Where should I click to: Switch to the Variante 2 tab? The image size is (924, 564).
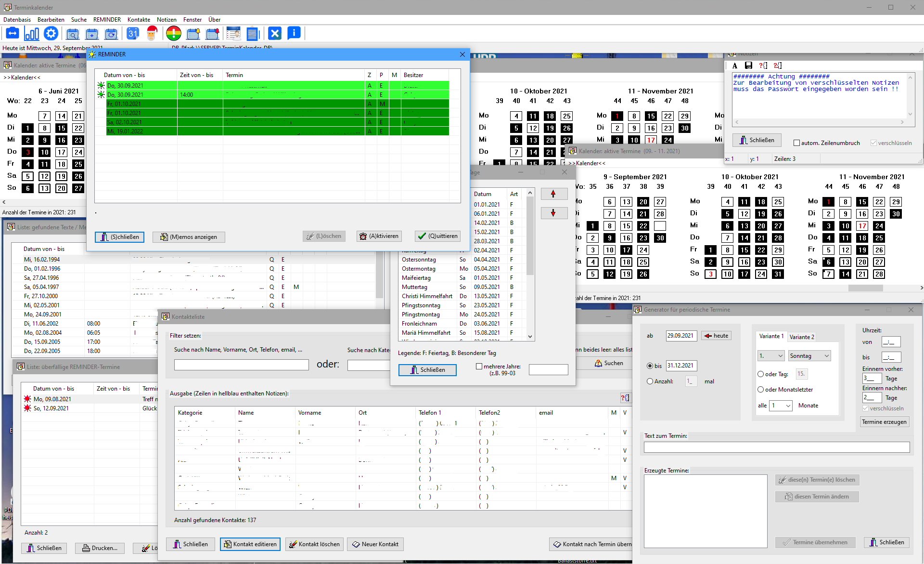[x=802, y=337]
